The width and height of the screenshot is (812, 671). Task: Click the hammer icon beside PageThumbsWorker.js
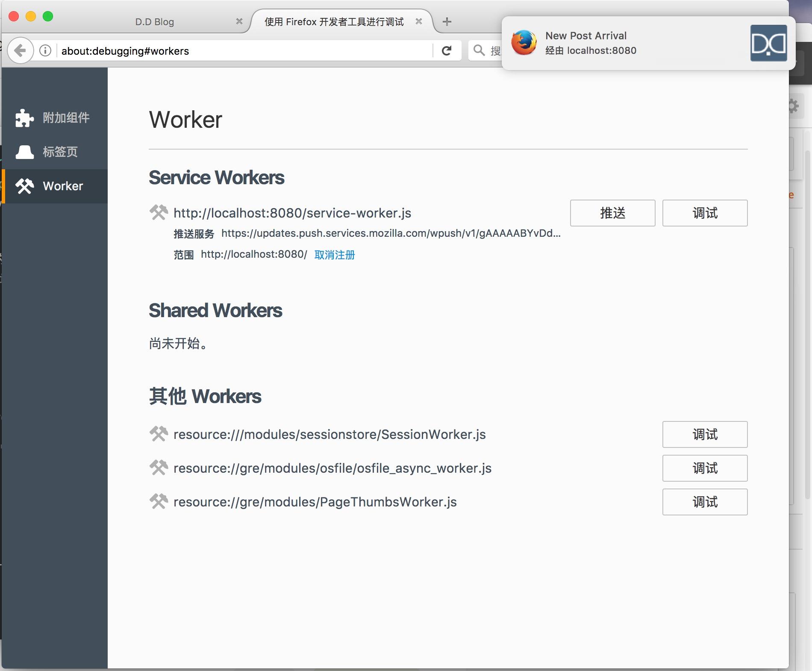(x=159, y=501)
